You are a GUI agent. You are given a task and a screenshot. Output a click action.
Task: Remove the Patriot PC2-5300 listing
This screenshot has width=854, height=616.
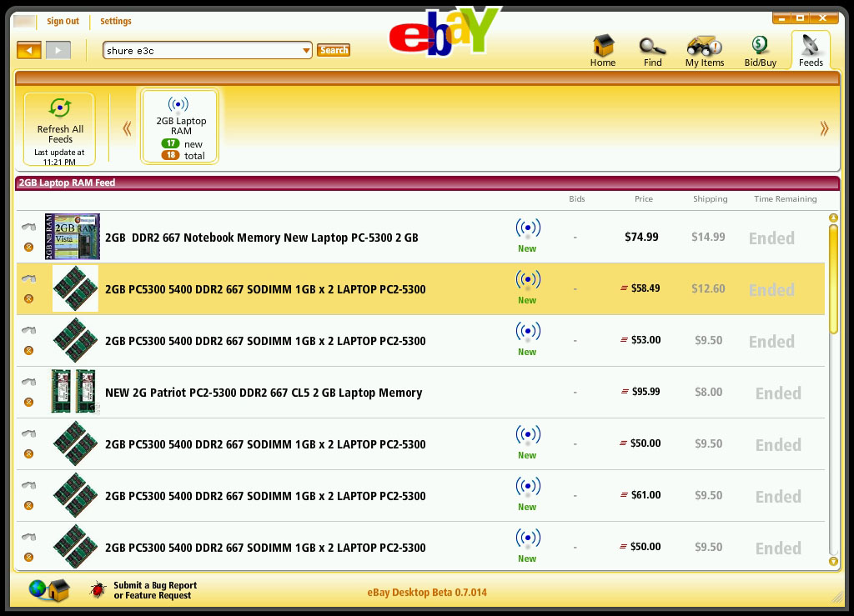[x=29, y=402]
